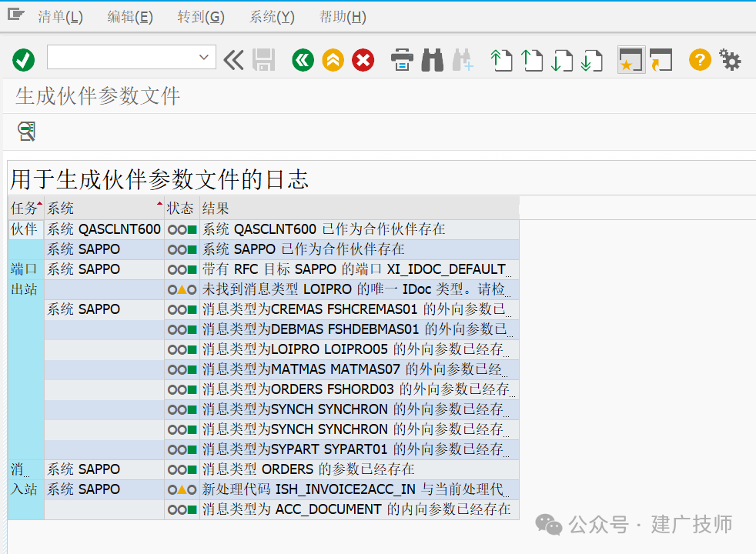
Task: Click the 状态 column header
Action: pyautogui.click(x=182, y=209)
